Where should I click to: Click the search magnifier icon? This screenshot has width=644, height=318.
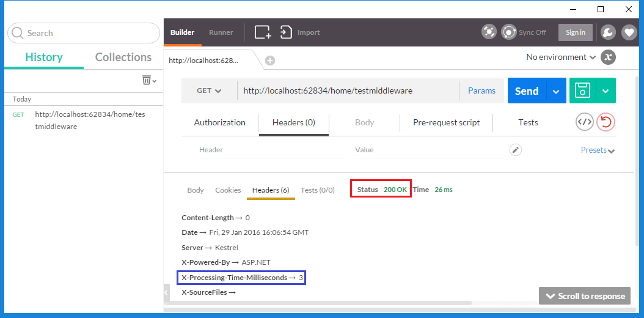click(18, 33)
